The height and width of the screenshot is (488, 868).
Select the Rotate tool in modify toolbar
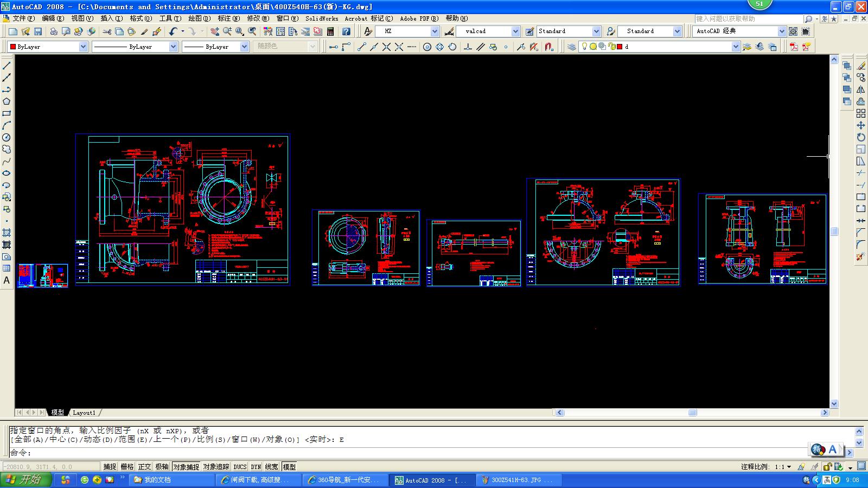click(861, 137)
